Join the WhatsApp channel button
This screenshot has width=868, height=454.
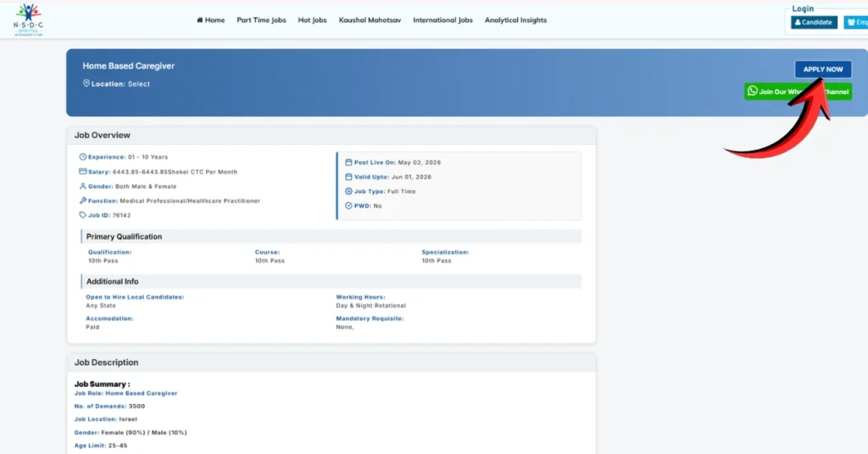(x=798, y=91)
